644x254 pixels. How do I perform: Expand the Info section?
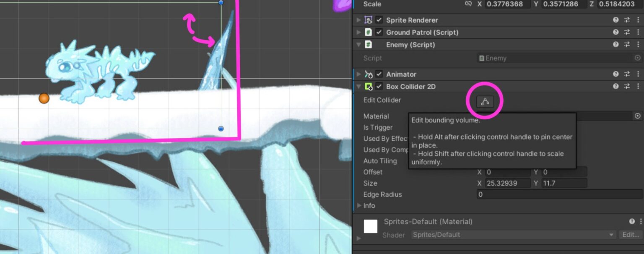[359, 205]
